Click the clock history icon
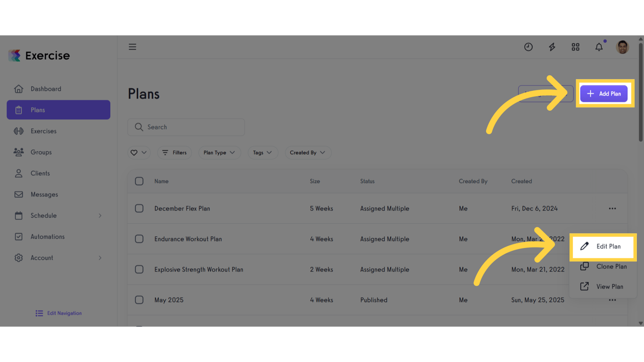644x362 pixels. tap(528, 47)
